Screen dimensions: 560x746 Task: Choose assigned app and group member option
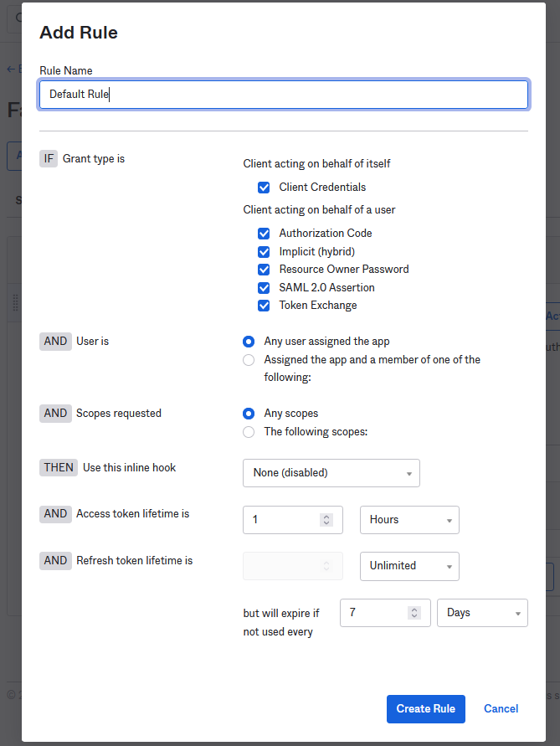[249, 360]
